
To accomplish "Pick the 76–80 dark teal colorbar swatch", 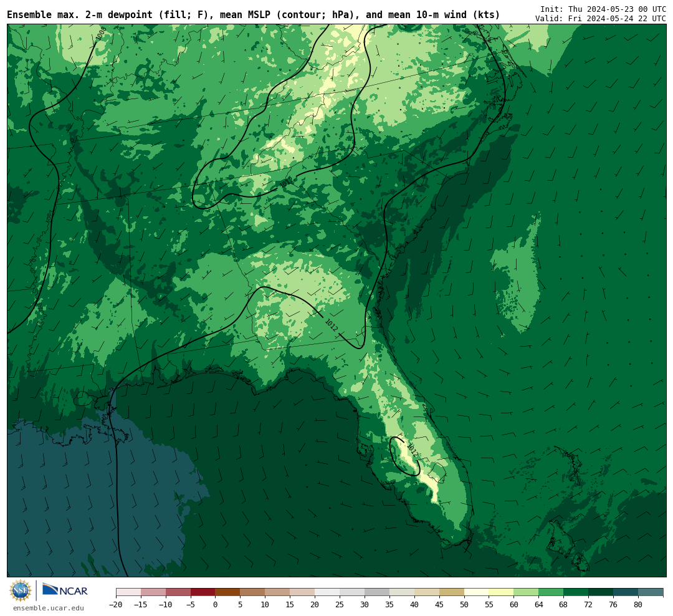I will pyautogui.click(x=626, y=592).
